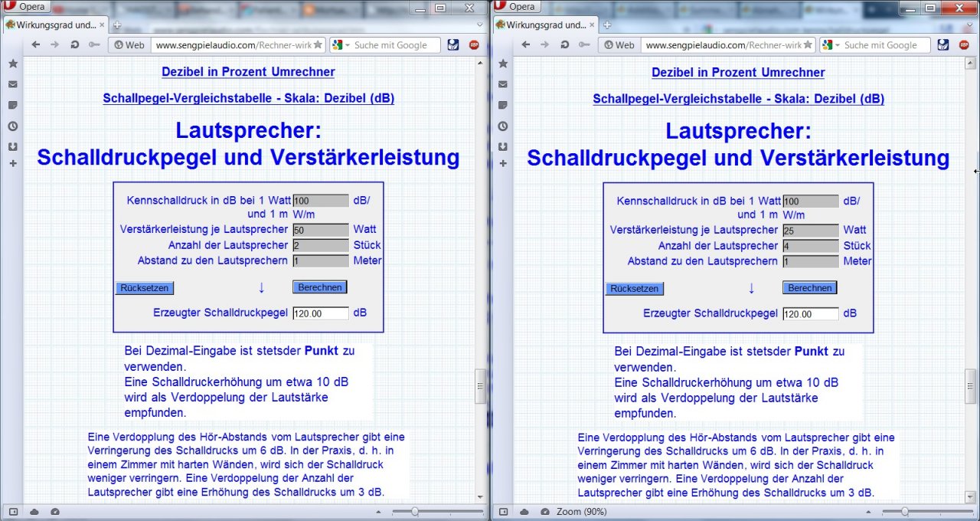The image size is (980, 521).
Task: Click Opera Turbo icon in left status bar
Action: (x=54, y=511)
